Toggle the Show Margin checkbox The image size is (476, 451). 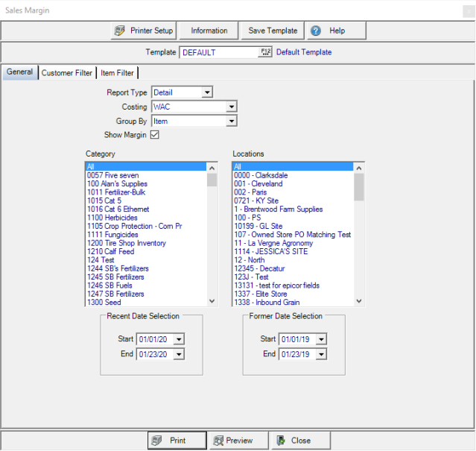[x=155, y=135]
